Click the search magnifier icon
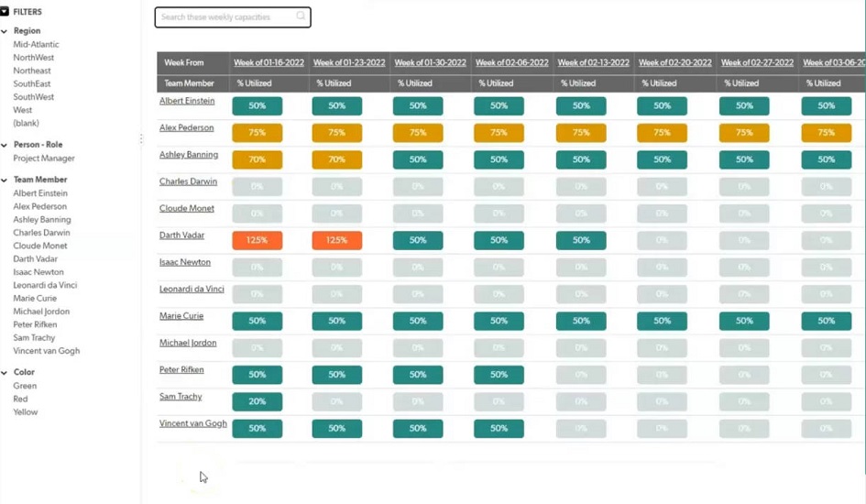Viewport: 866px width, 504px height. pyautogui.click(x=301, y=16)
